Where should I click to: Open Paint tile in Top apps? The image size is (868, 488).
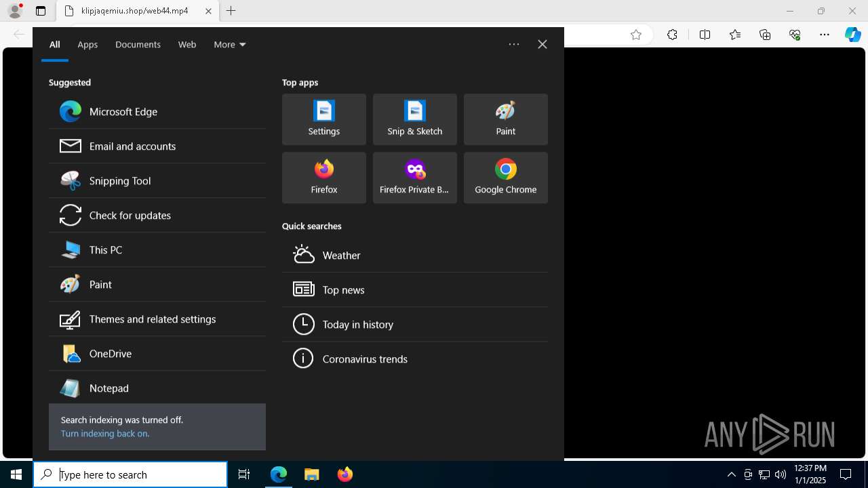(506, 119)
